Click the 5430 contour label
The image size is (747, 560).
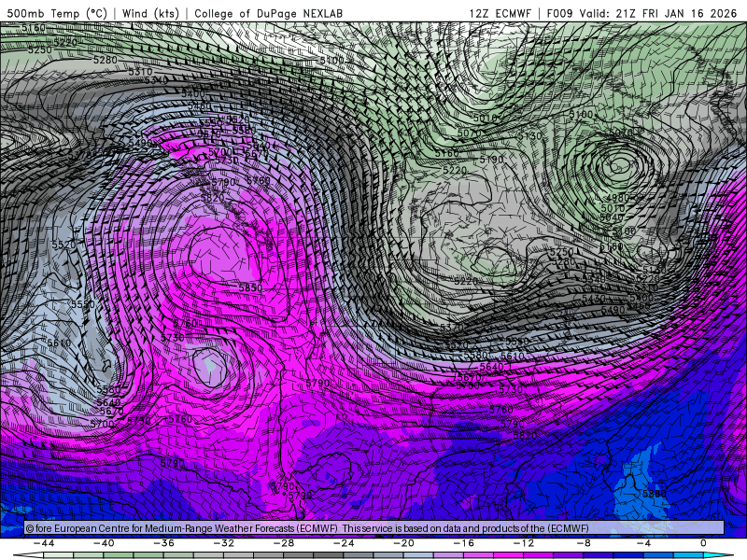(594, 299)
